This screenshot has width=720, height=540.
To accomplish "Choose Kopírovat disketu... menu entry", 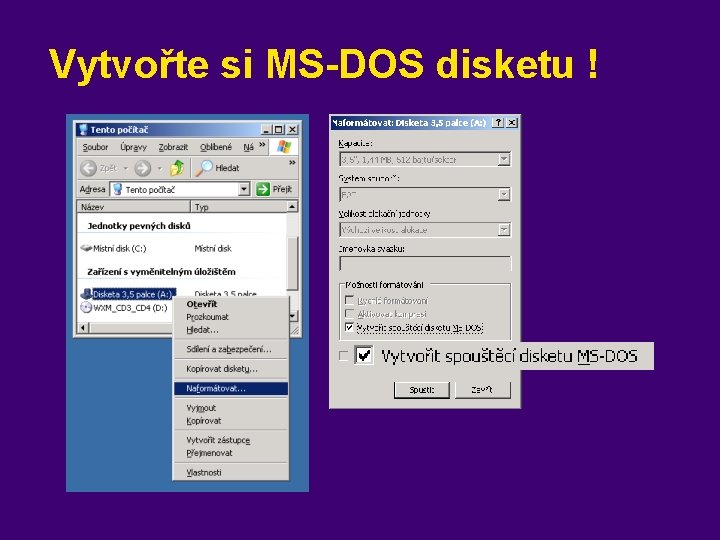I will point(231,369).
